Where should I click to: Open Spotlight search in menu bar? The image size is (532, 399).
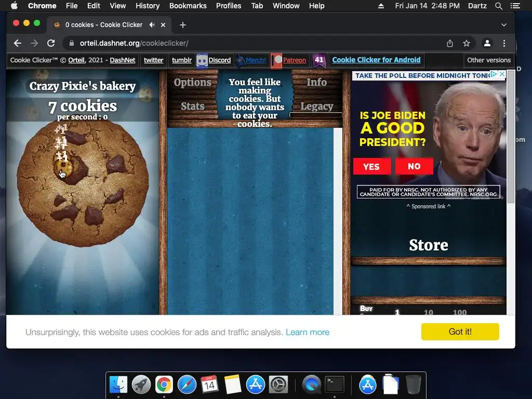pos(498,6)
